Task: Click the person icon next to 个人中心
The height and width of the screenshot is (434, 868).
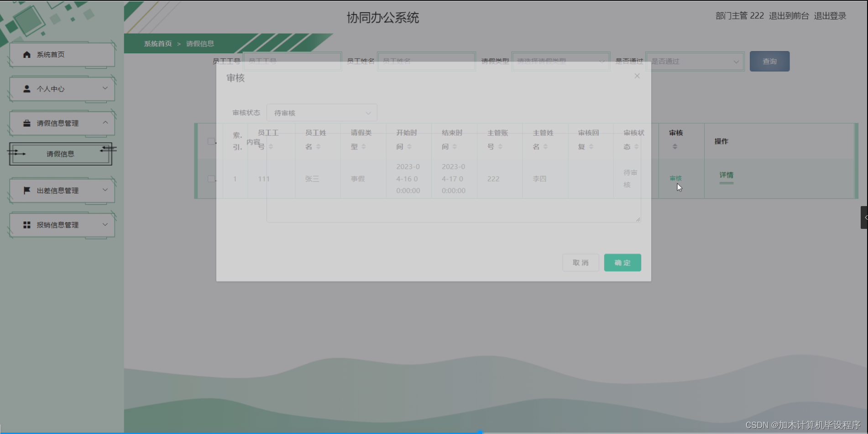Action: [x=26, y=89]
